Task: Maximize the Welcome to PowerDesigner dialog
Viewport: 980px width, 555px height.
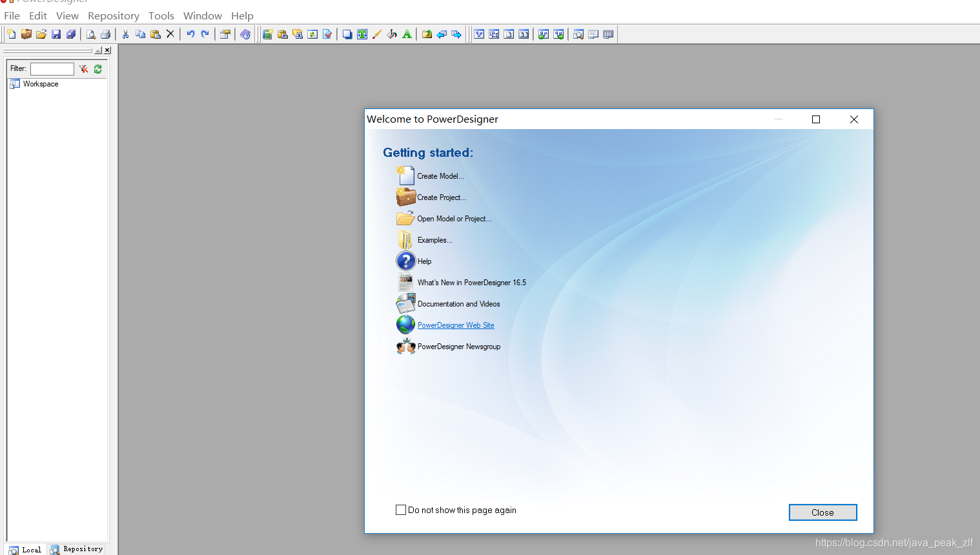Action: point(816,119)
